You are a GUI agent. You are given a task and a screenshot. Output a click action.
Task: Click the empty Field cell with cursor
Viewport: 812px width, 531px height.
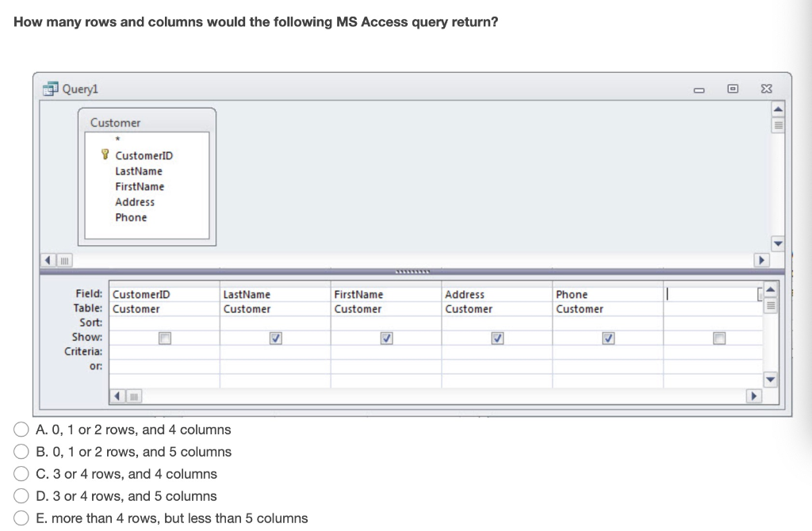tap(713, 295)
